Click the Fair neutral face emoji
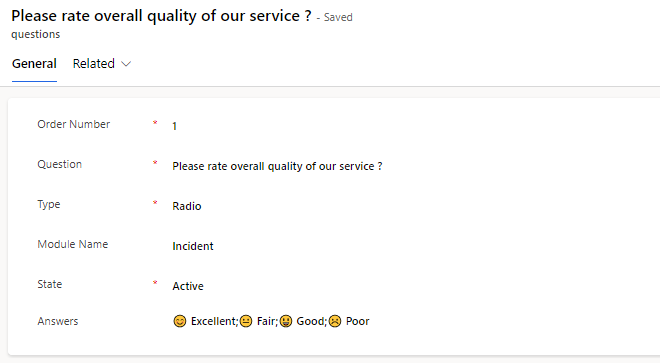This screenshot has width=660, height=363. [246, 321]
